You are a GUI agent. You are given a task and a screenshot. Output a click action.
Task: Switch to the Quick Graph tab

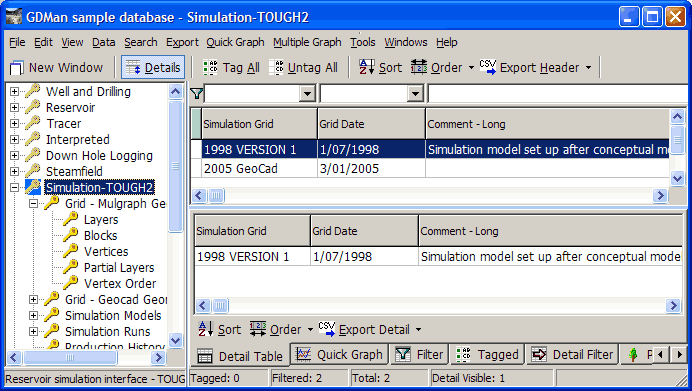tap(339, 354)
